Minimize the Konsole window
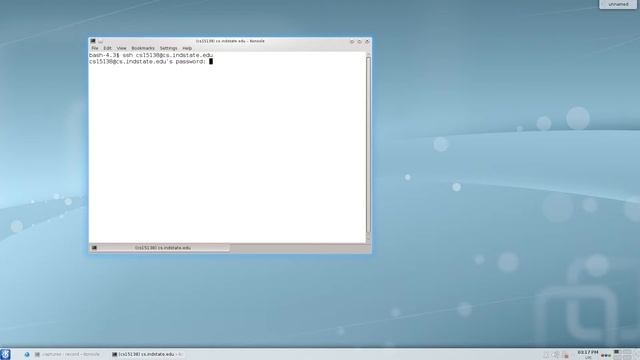The width and height of the screenshot is (640, 360). pos(352,41)
